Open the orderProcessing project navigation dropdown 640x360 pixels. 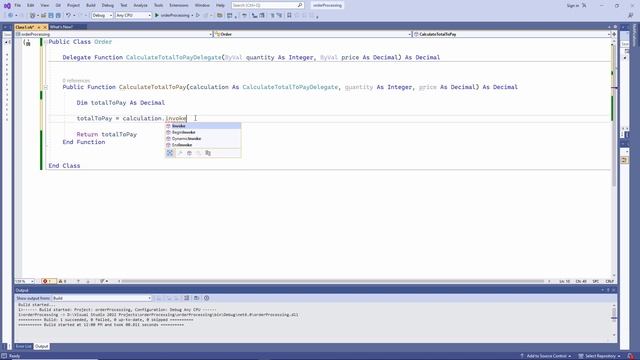tap(114, 34)
